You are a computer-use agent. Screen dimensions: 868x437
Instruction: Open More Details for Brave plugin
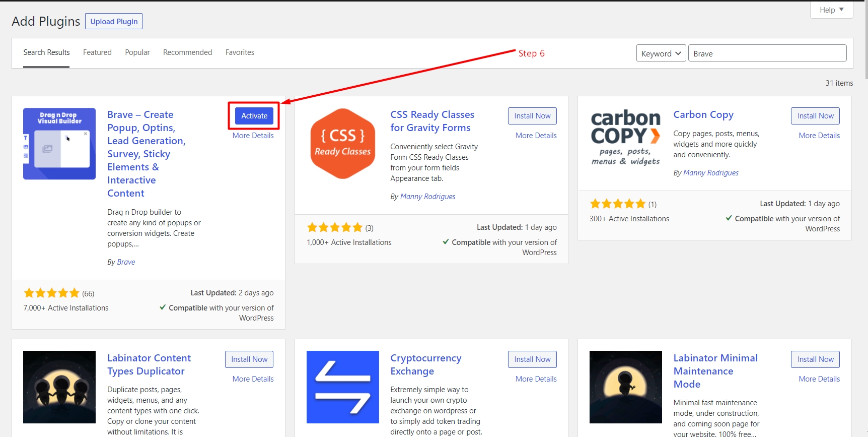pyautogui.click(x=253, y=136)
